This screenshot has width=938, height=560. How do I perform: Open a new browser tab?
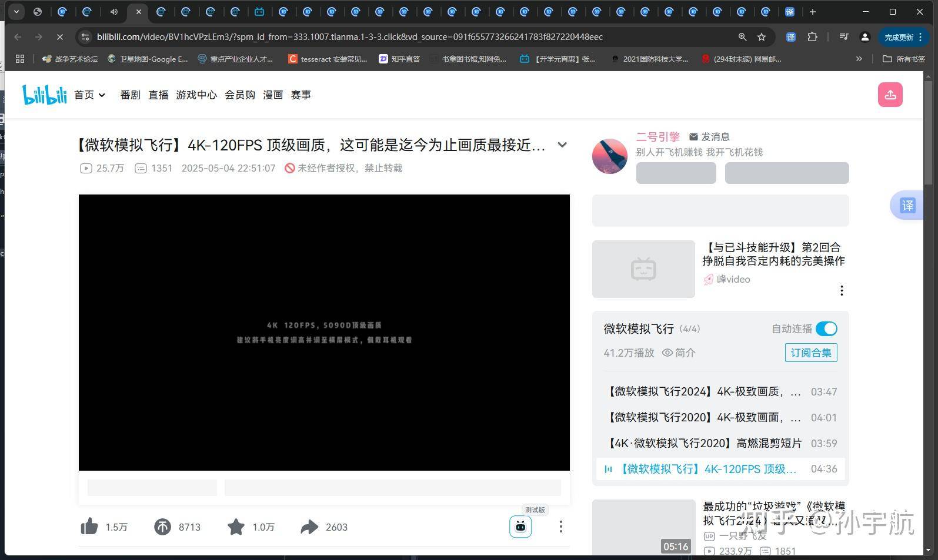pyautogui.click(x=812, y=11)
